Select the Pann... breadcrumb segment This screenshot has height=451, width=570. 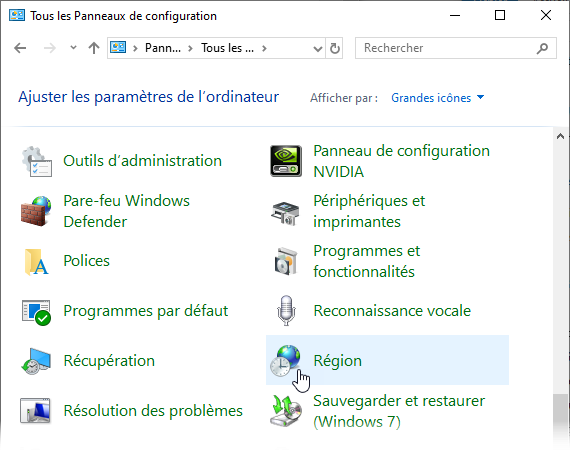click(163, 48)
